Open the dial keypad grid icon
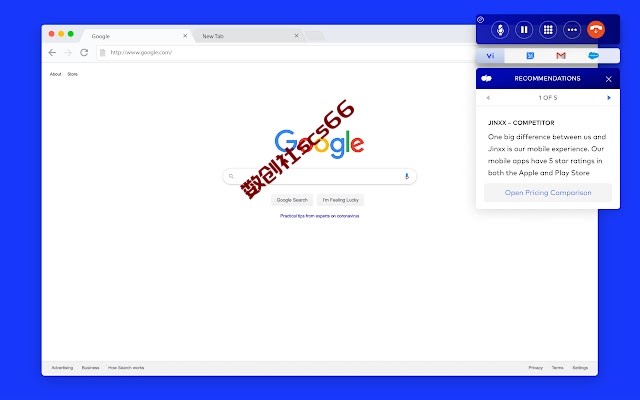 pyautogui.click(x=548, y=30)
